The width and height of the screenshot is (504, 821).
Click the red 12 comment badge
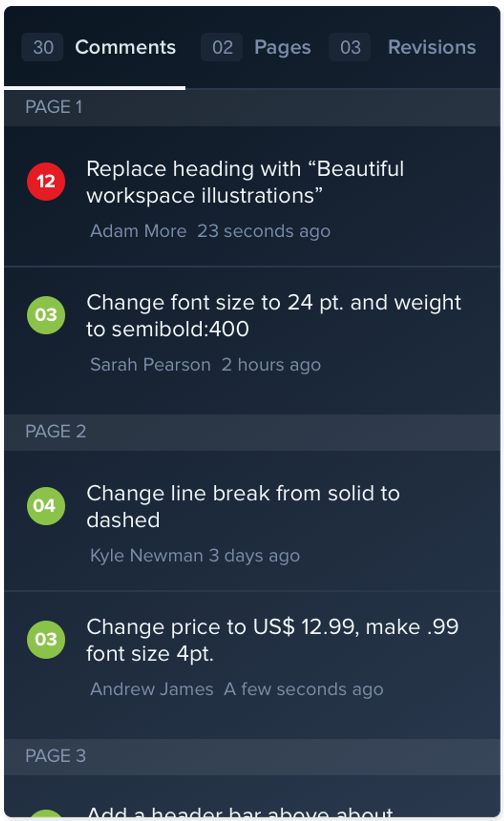(x=46, y=182)
